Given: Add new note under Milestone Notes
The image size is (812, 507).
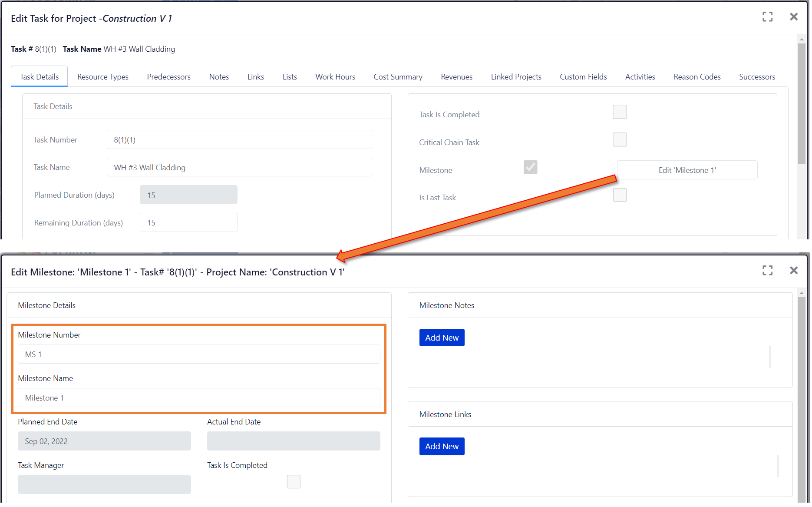Looking at the screenshot, I should 442,338.
